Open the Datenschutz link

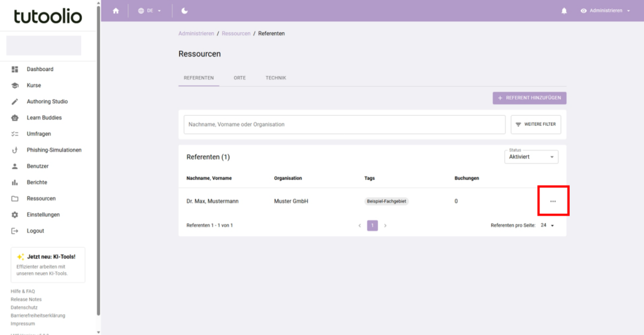click(24, 307)
